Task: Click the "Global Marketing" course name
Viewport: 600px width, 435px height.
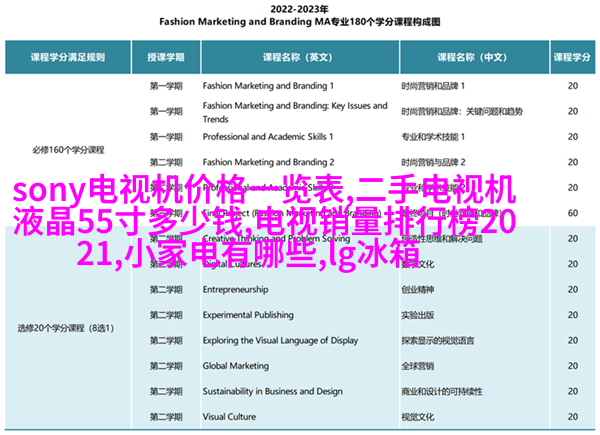Action: tap(236, 366)
